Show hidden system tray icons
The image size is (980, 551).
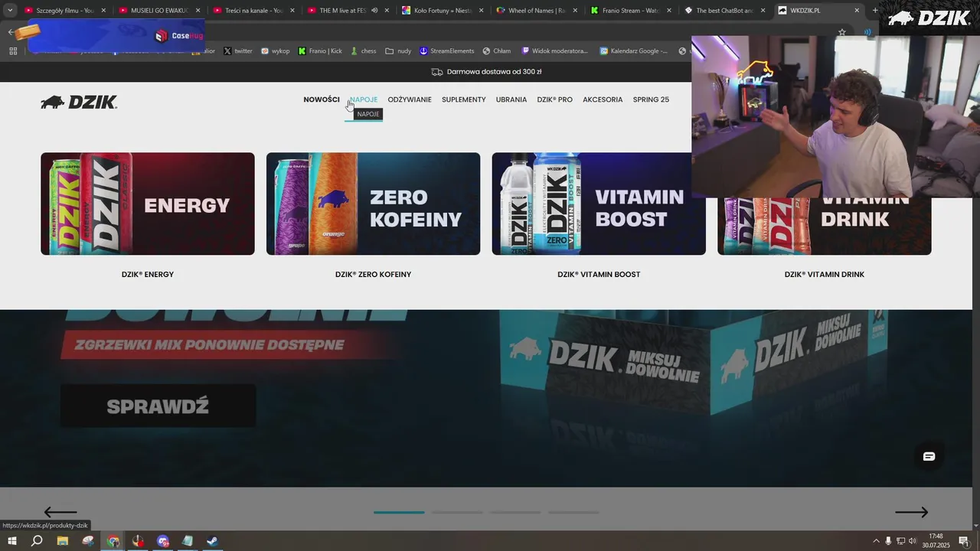(876, 541)
